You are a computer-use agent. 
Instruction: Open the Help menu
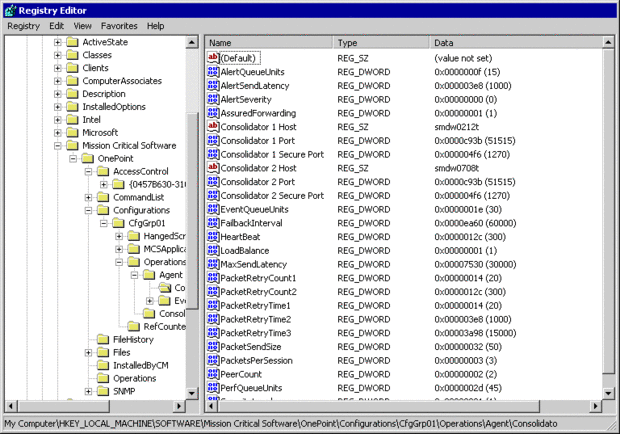[x=155, y=26]
